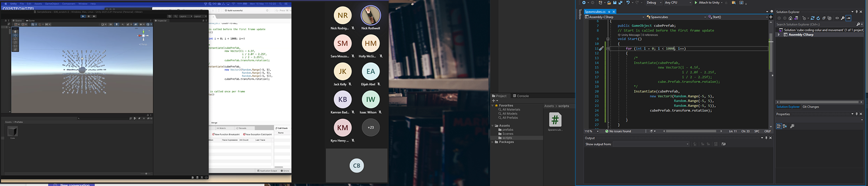Switch to the Game tab in Unity
Viewport: 868px width, 186px height.
(x=30, y=21)
